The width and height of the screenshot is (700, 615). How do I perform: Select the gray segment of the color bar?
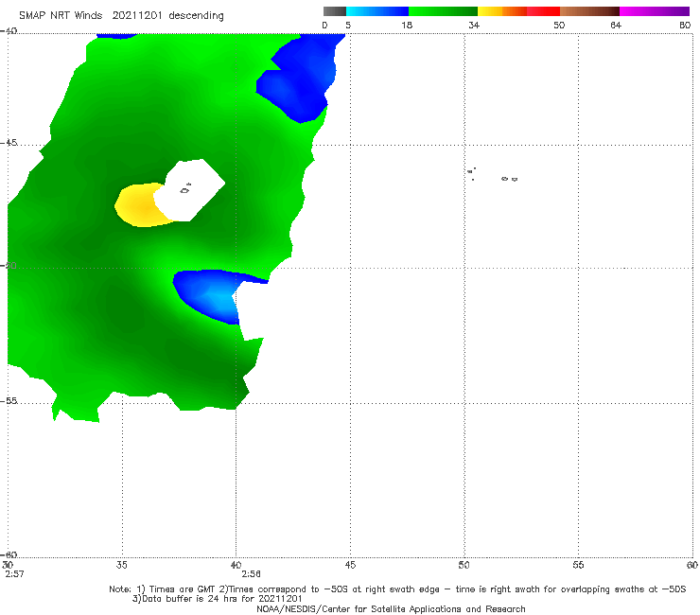click(335, 11)
